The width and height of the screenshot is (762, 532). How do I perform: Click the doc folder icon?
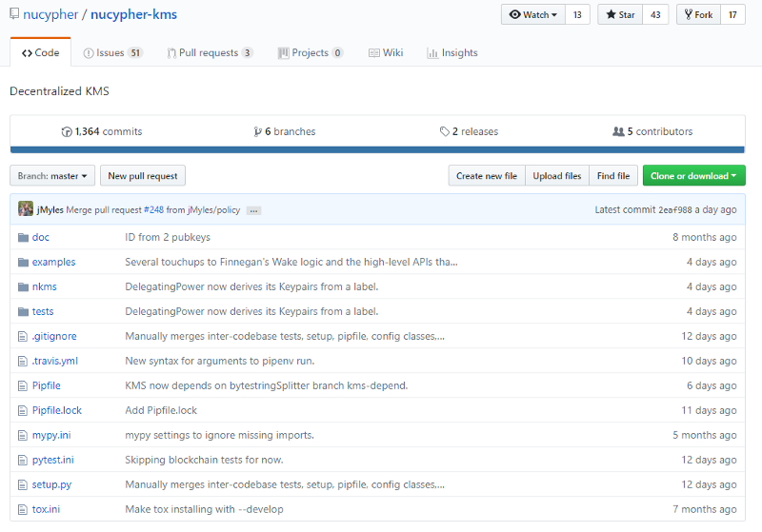(x=23, y=237)
